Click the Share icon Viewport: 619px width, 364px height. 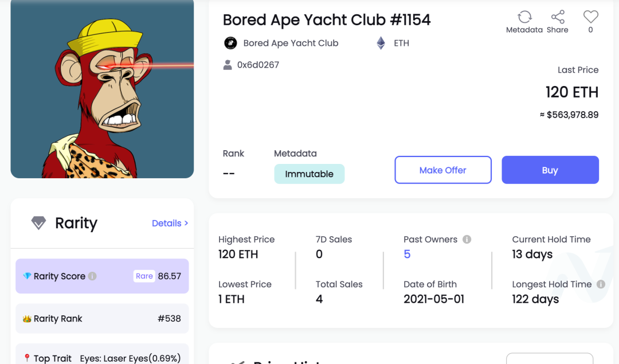558,17
